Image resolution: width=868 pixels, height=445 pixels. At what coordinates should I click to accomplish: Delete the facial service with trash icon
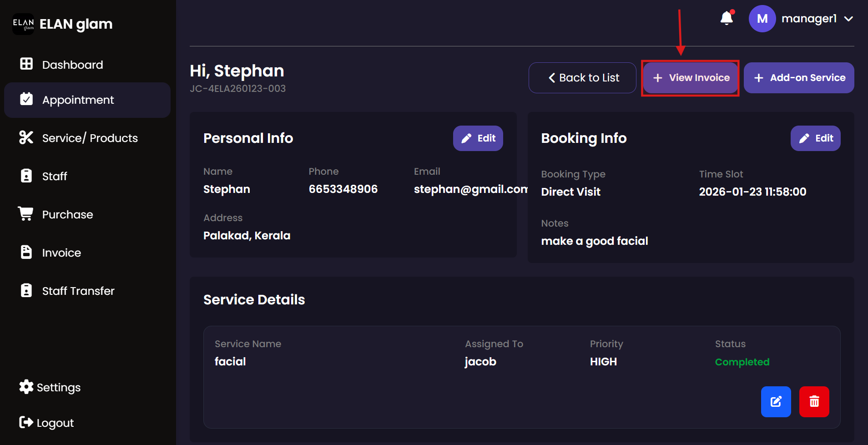coord(814,402)
